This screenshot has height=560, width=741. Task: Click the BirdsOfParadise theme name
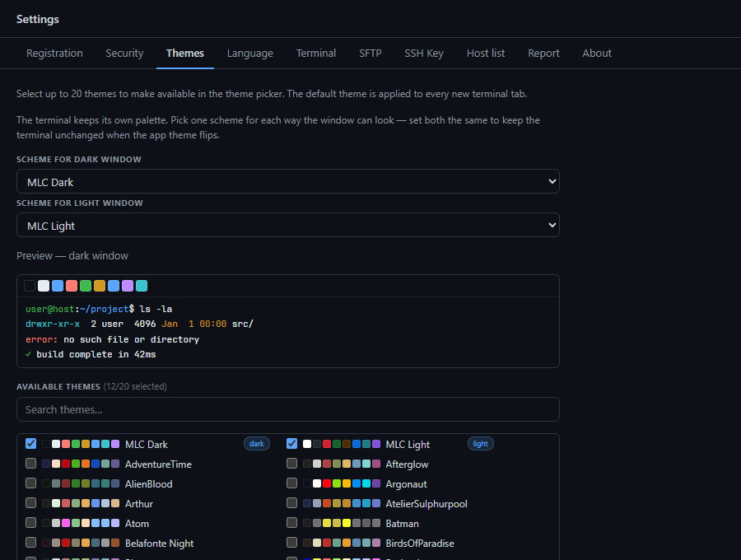[x=420, y=544]
